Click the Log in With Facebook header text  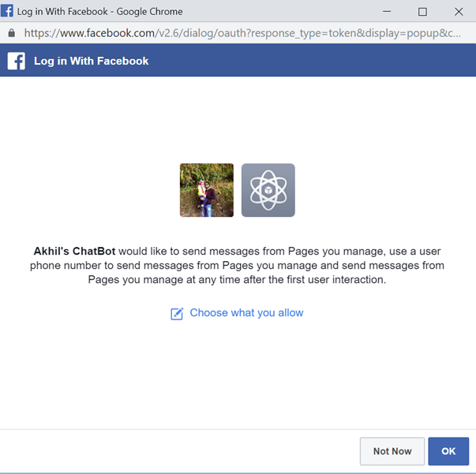click(x=91, y=61)
